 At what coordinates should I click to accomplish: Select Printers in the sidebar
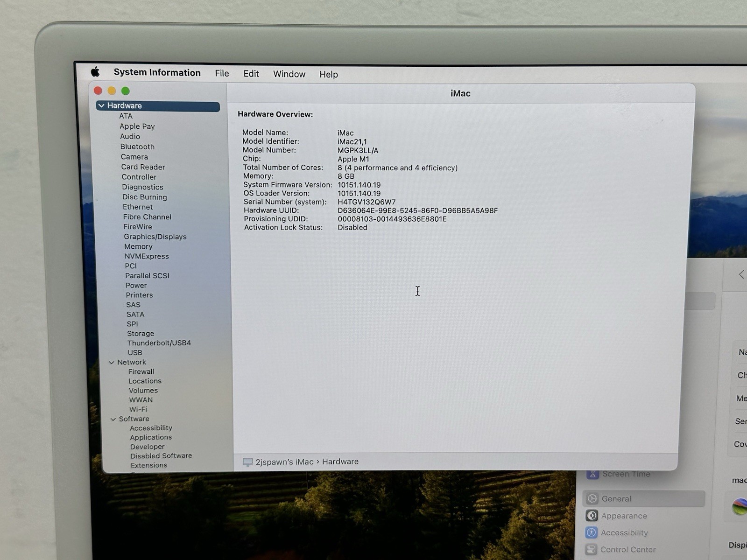[139, 295]
